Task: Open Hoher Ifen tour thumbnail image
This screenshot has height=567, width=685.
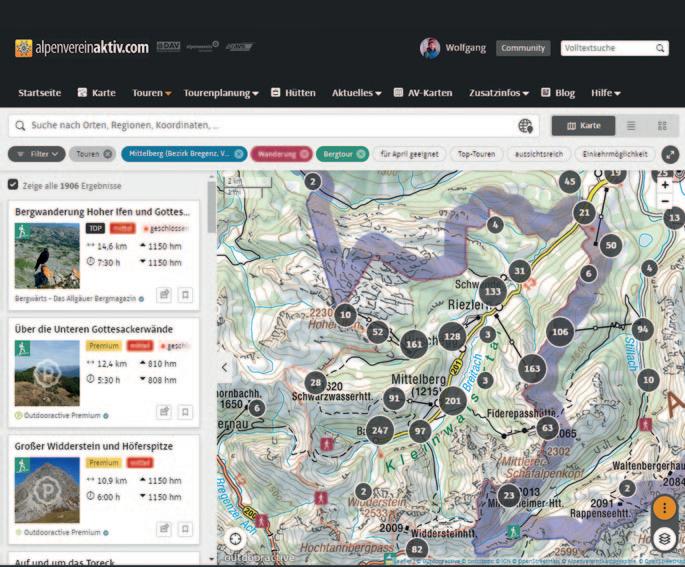Action: [x=47, y=256]
